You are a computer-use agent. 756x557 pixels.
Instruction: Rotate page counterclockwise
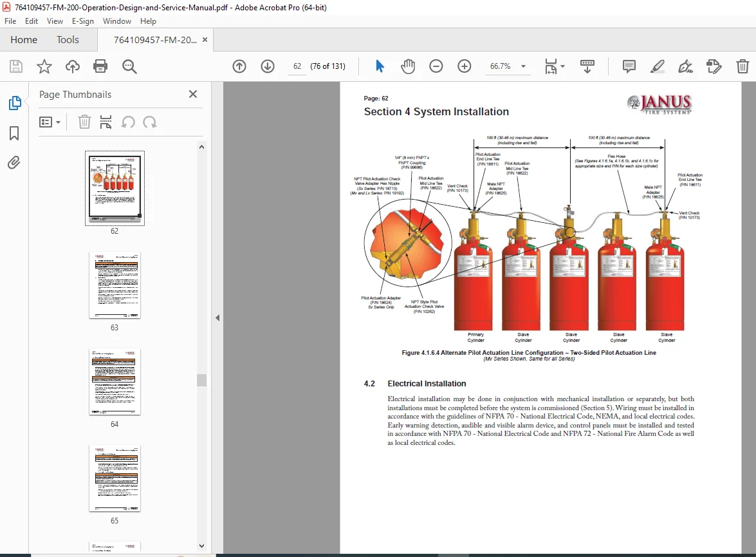(x=128, y=122)
